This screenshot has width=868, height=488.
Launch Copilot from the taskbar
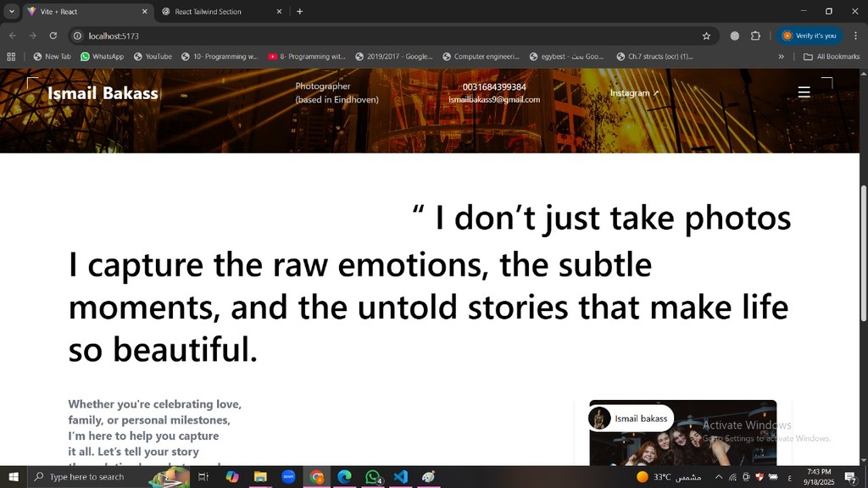point(232,476)
